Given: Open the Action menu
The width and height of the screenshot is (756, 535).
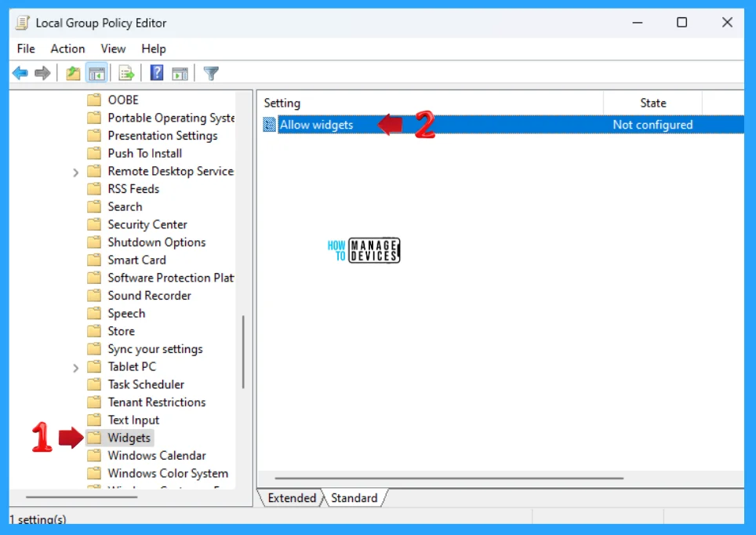Looking at the screenshot, I should (x=67, y=49).
